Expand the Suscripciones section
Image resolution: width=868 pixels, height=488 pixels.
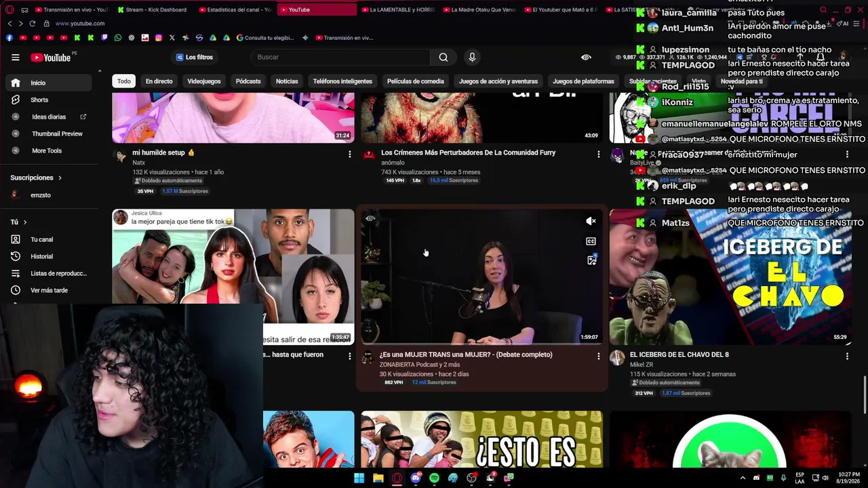pos(36,178)
